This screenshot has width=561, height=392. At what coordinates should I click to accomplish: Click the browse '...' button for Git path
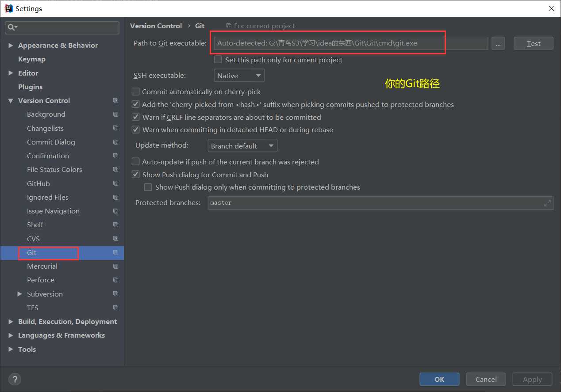point(498,43)
